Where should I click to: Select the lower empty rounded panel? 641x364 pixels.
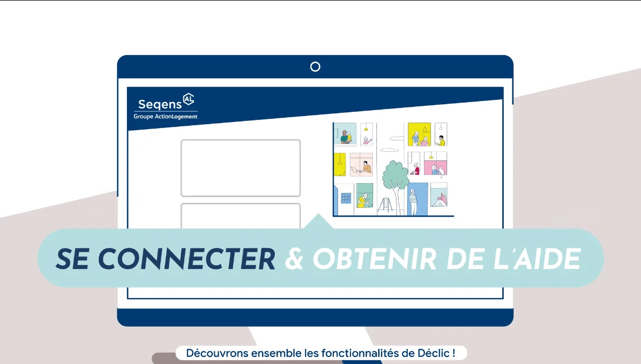click(x=240, y=216)
